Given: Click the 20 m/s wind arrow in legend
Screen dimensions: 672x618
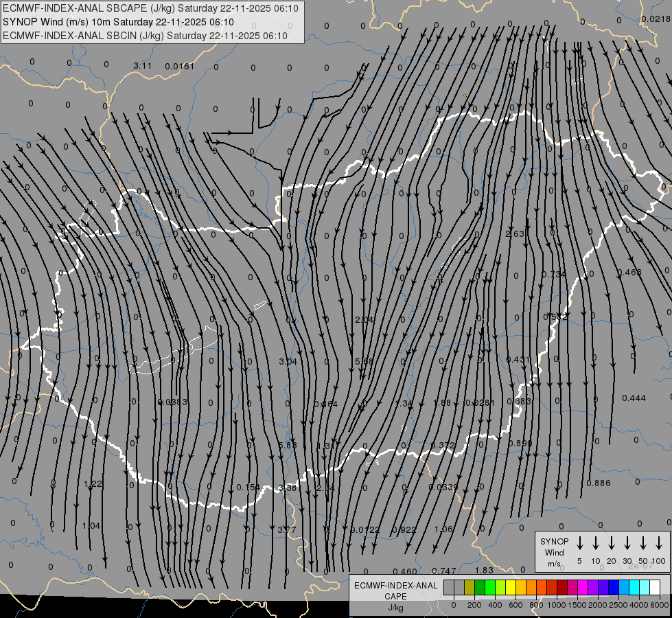Looking at the screenshot, I should point(611,543).
